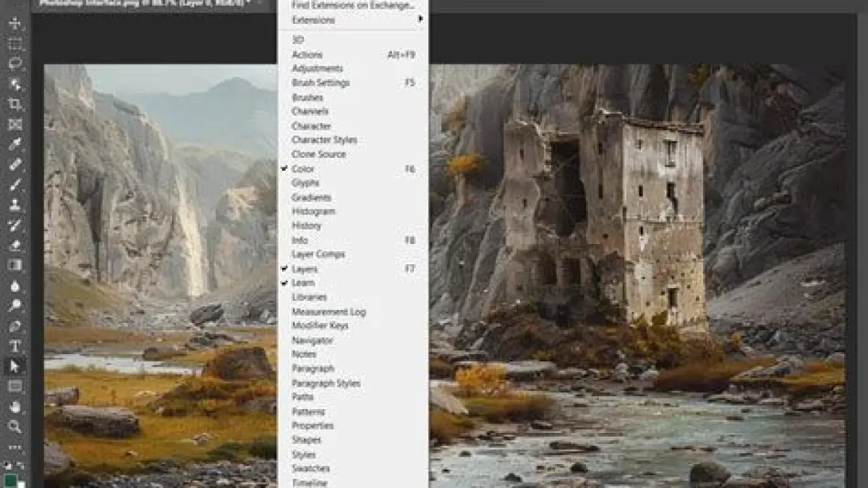This screenshot has height=488, width=868.
Task: Show the Navigator panel
Action: 312,340
